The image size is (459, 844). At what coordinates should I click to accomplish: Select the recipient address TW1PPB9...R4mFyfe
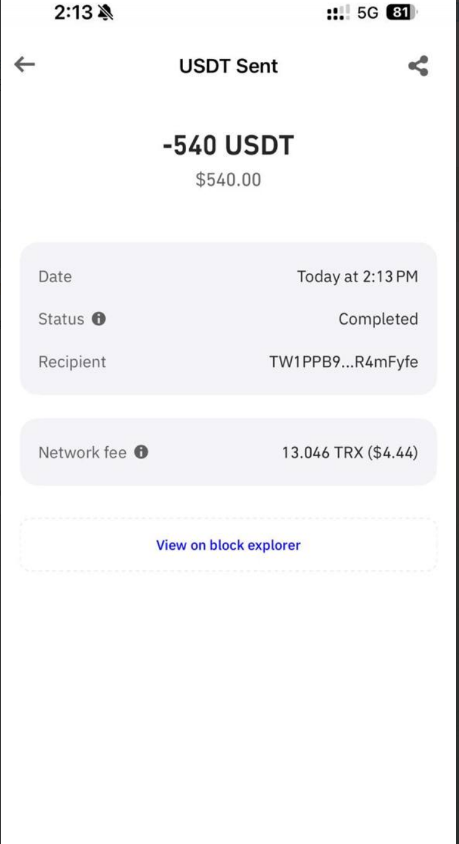point(343,362)
